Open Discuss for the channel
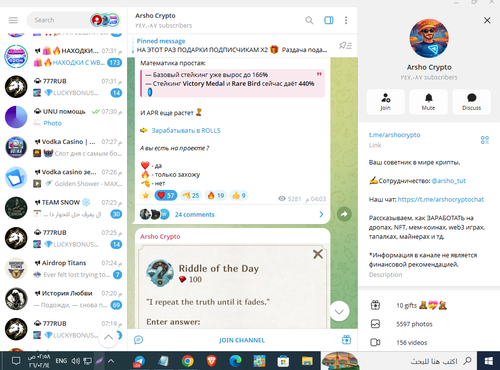Screen dimensions: 500x370 click(x=471, y=102)
